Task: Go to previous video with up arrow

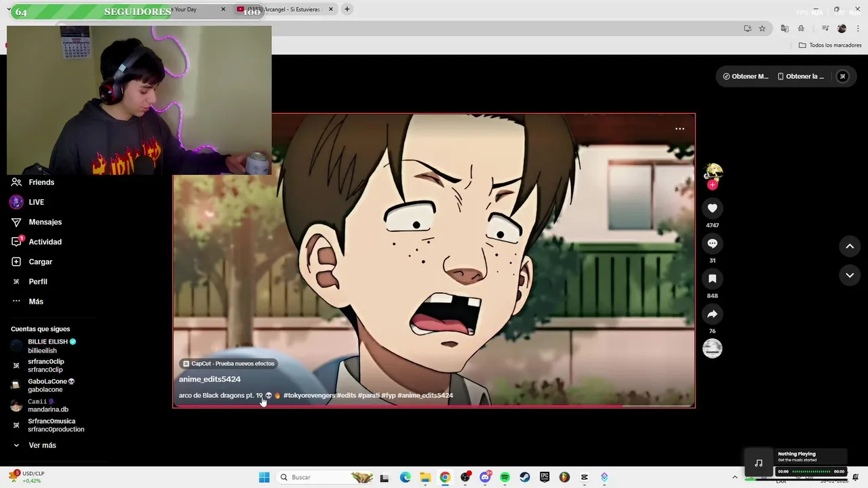Action: (x=850, y=246)
